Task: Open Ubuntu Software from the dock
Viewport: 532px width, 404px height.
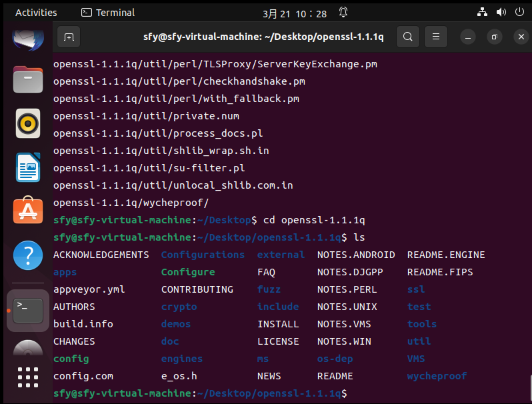Action: pyautogui.click(x=28, y=210)
